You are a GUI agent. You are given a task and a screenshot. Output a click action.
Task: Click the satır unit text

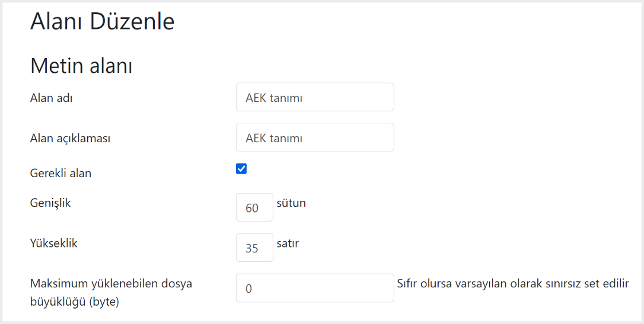(x=288, y=244)
